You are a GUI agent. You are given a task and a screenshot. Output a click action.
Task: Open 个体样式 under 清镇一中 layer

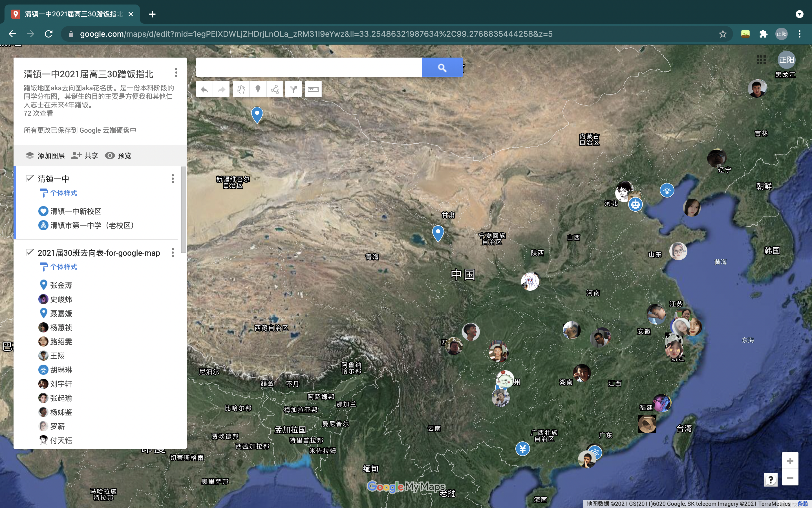click(59, 193)
